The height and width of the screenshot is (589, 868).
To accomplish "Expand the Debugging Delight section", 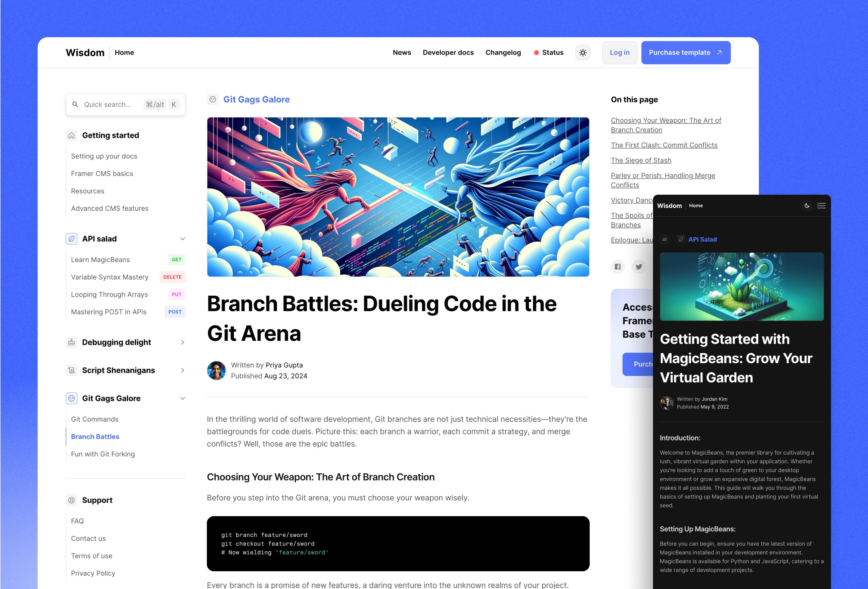I will tap(182, 341).
